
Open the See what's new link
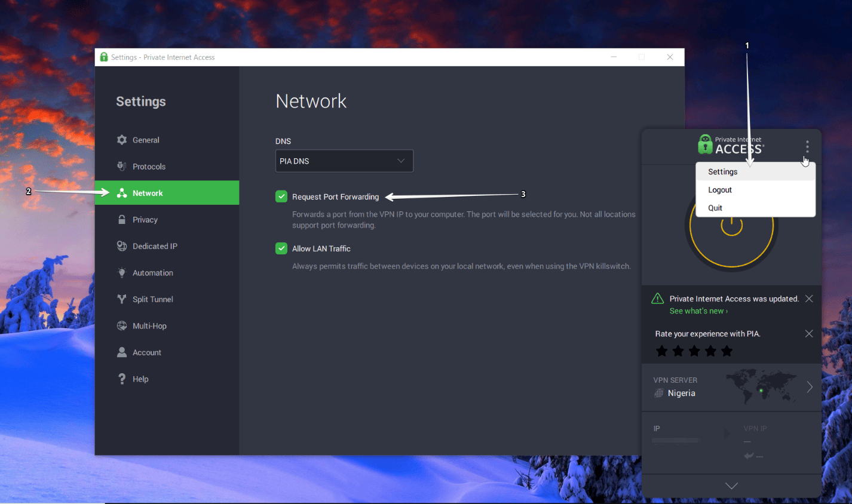coord(698,311)
